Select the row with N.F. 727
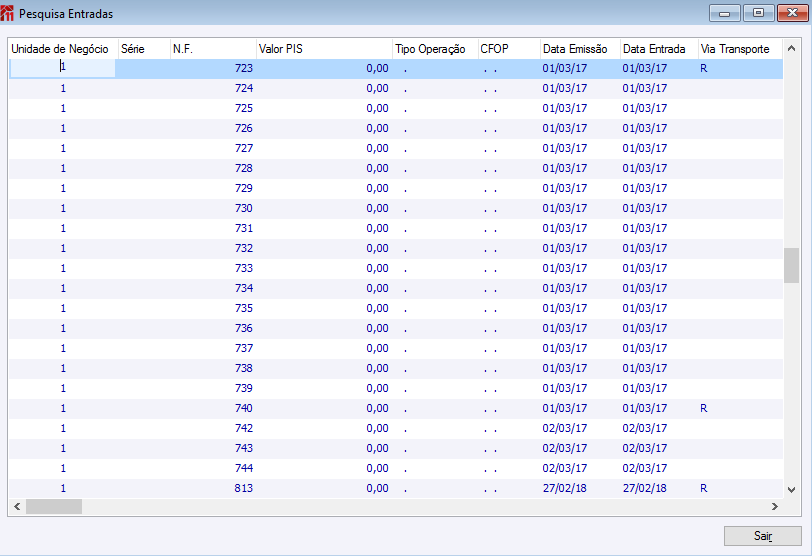The image size is (812, 556). tap(396, 149)
